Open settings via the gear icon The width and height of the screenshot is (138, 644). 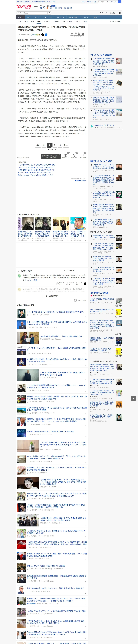click(x=120, y=13)
